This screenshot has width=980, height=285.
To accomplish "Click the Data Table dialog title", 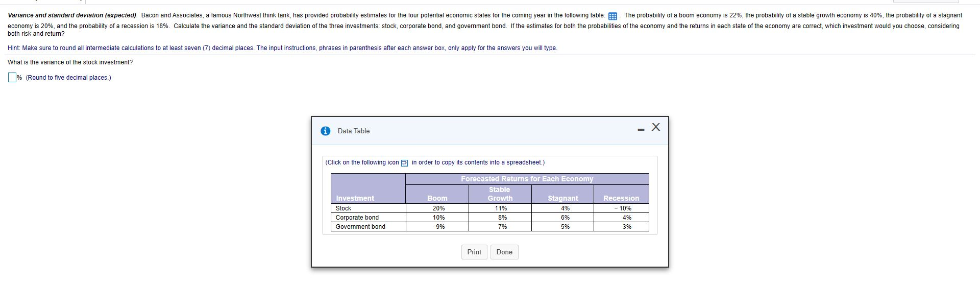I will (354, 131).
